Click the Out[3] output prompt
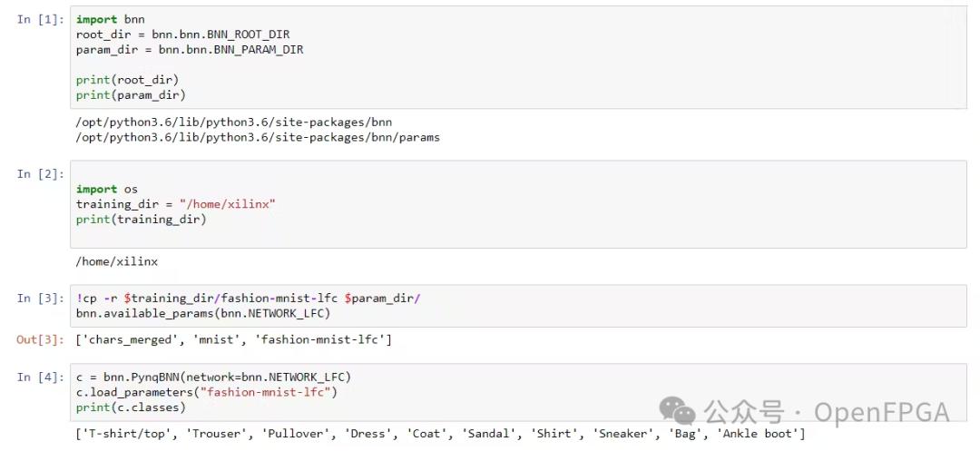 (40, 339)
